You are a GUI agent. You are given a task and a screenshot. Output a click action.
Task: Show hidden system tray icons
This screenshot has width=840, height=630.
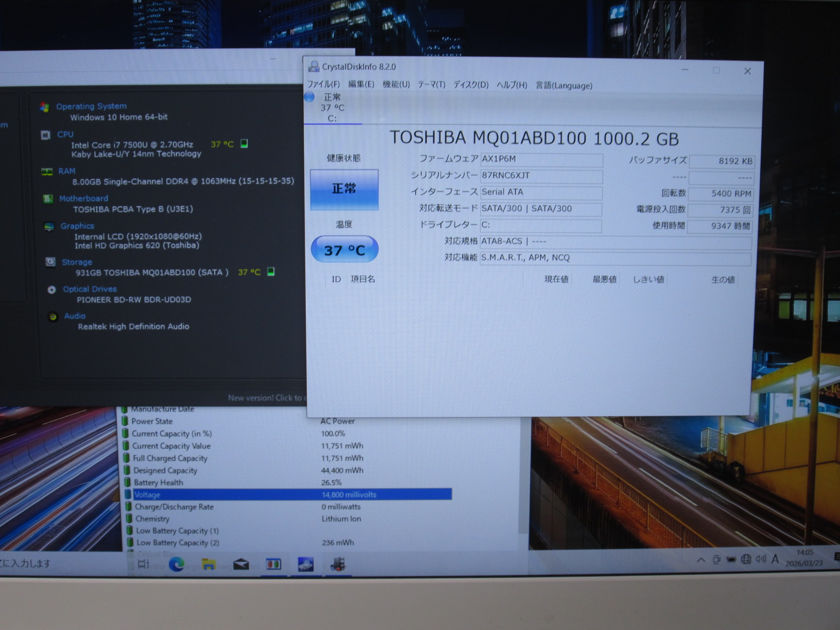701,560
